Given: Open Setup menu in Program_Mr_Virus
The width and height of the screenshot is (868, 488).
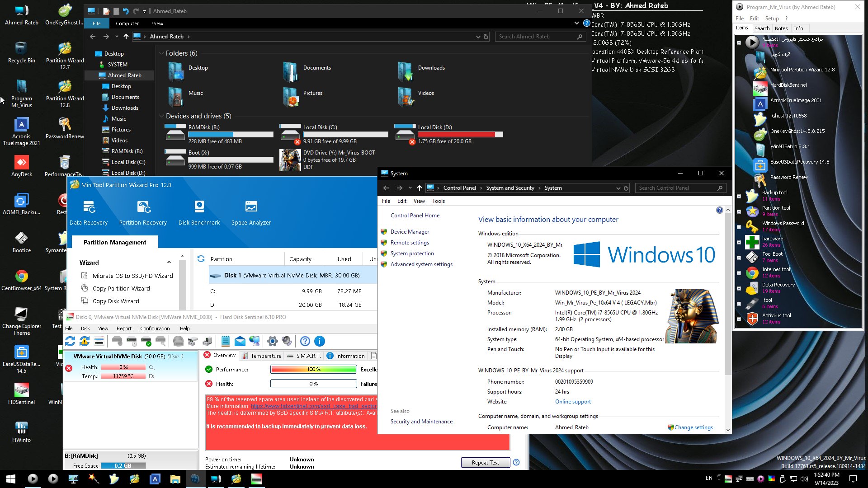Looking at the screenshot, I should (772, 19).
